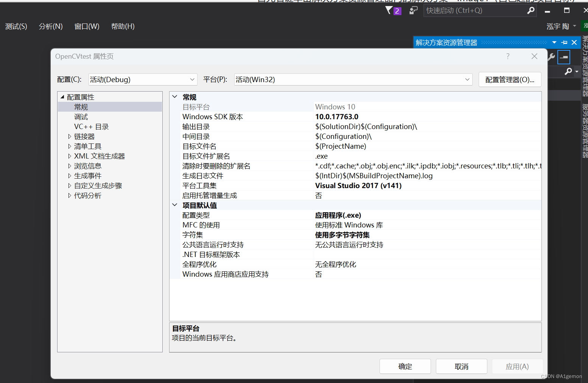Collapse the 常规 property group chevron
The image size is (588, 383).
[x=174, y=97]
